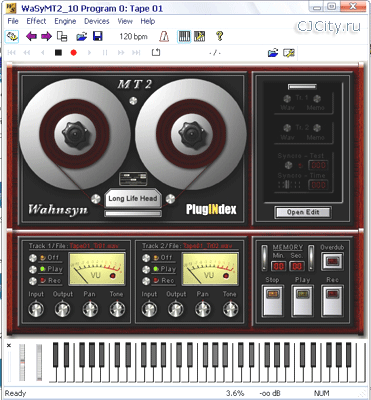Image resolution: width=371 pixels, height=400 pixels.
Task: Set Track 1 to Off
Action: point(32,258)
